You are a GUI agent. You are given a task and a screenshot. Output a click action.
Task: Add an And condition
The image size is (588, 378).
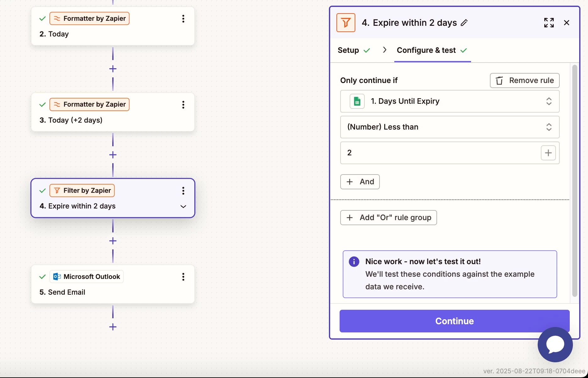[360, 182]
